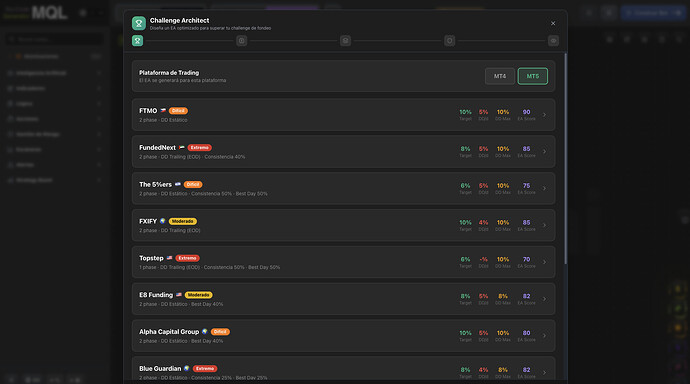This screenshot has width=690, height=384.
Task: Go to fourth shield step icon
Action: click(449, 41)
